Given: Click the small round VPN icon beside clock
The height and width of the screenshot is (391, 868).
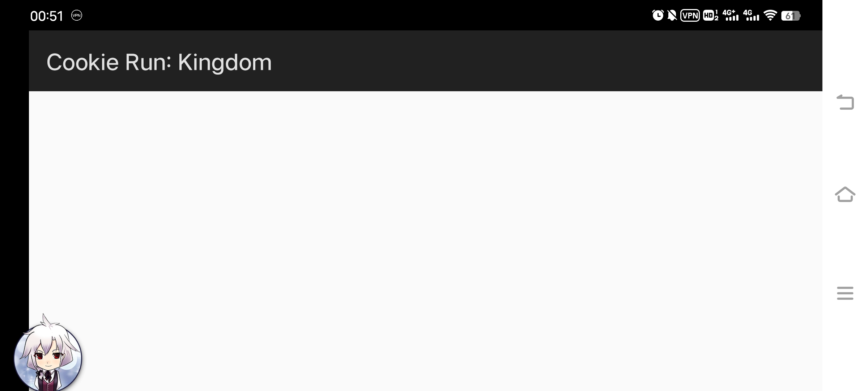Looking at the screenshot, I should click(77, 15).
